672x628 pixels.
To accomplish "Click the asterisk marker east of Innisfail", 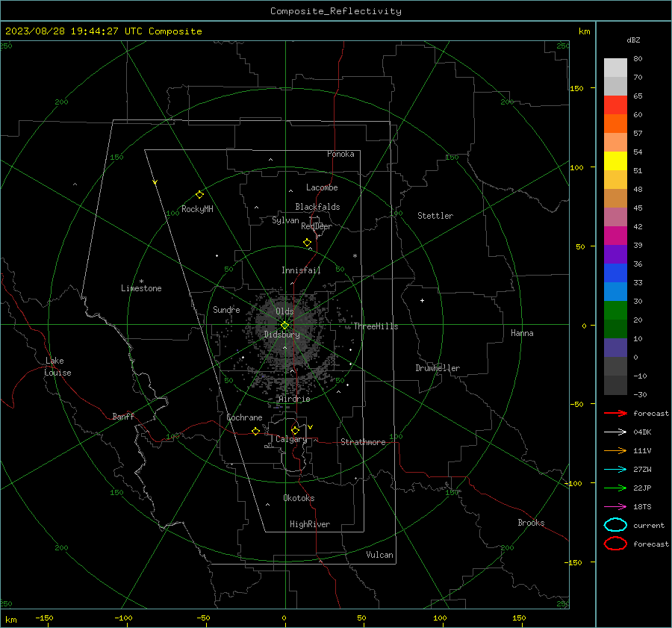I will click(355, 256).
